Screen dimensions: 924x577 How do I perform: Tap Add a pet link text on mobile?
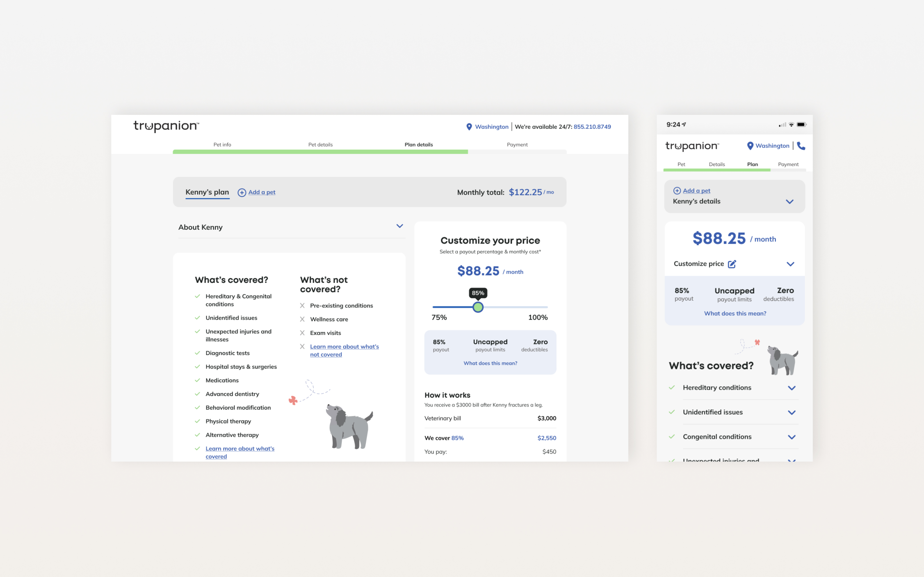696,191
